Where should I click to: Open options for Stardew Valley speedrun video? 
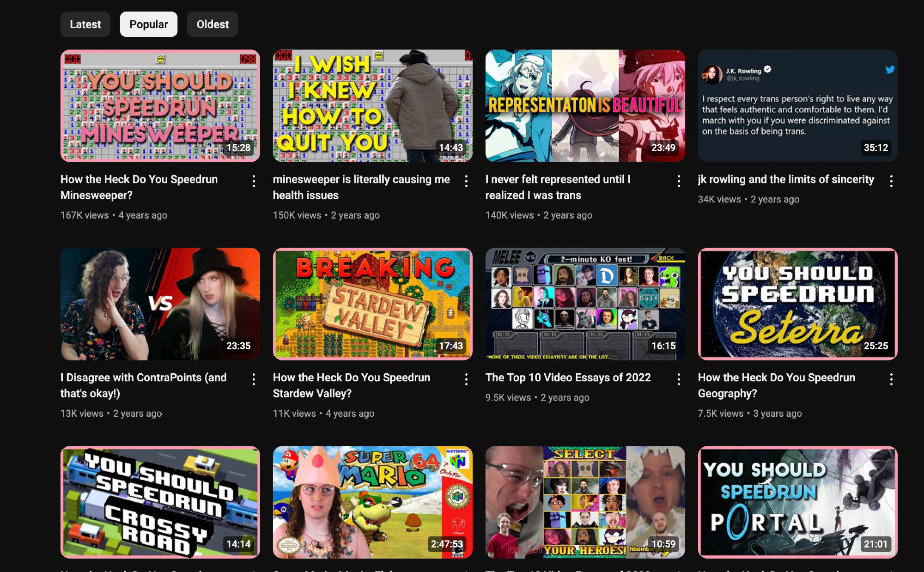coord(466,379)
